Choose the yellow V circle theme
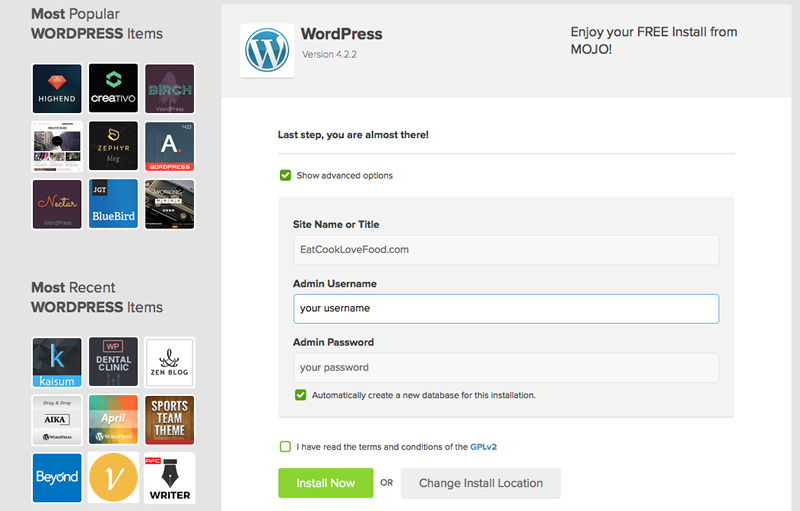Viewport: 800px width, 511px height. click(x=113, y=478)
